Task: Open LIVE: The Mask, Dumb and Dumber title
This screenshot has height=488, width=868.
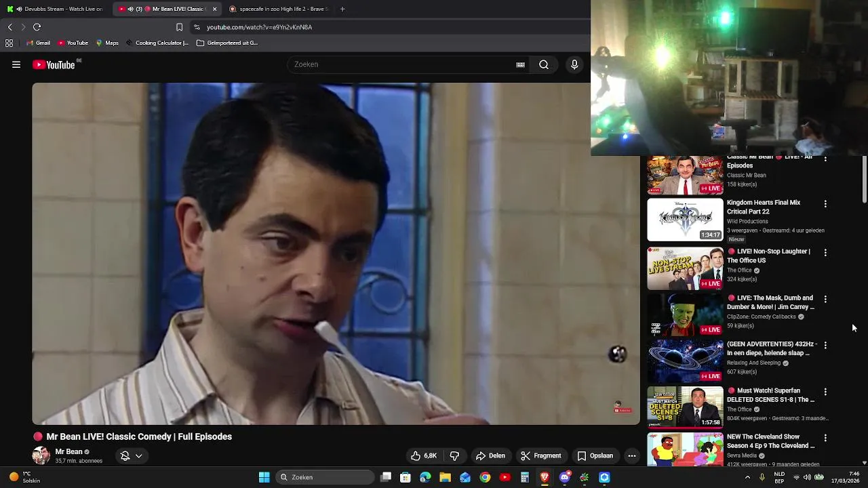Action: tap(770, 302)
